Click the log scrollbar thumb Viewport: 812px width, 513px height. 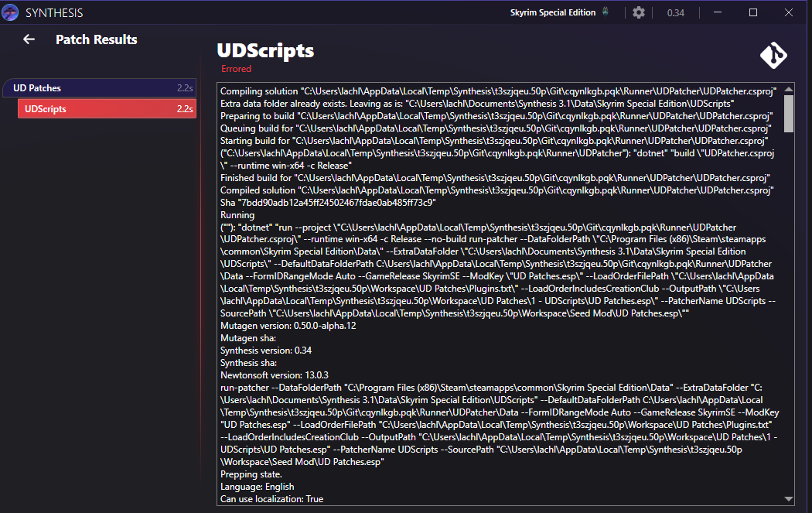click(789, 114)
